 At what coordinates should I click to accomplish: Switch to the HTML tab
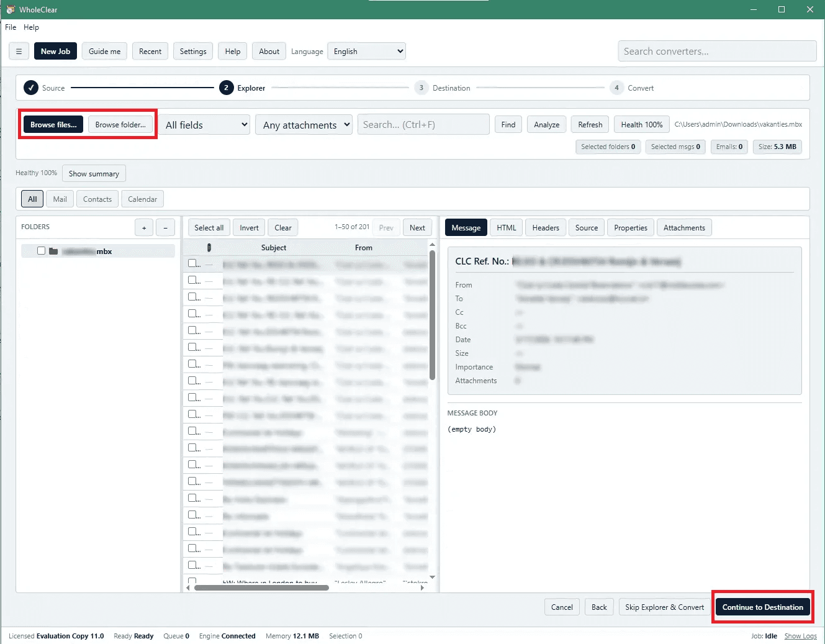pyautogui.click(x=507, y=228)
